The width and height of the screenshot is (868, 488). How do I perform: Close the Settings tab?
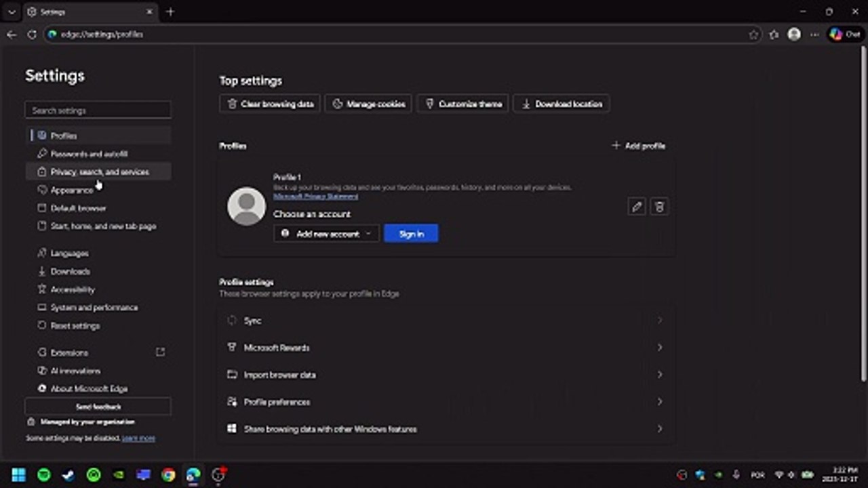click(150, 12)
